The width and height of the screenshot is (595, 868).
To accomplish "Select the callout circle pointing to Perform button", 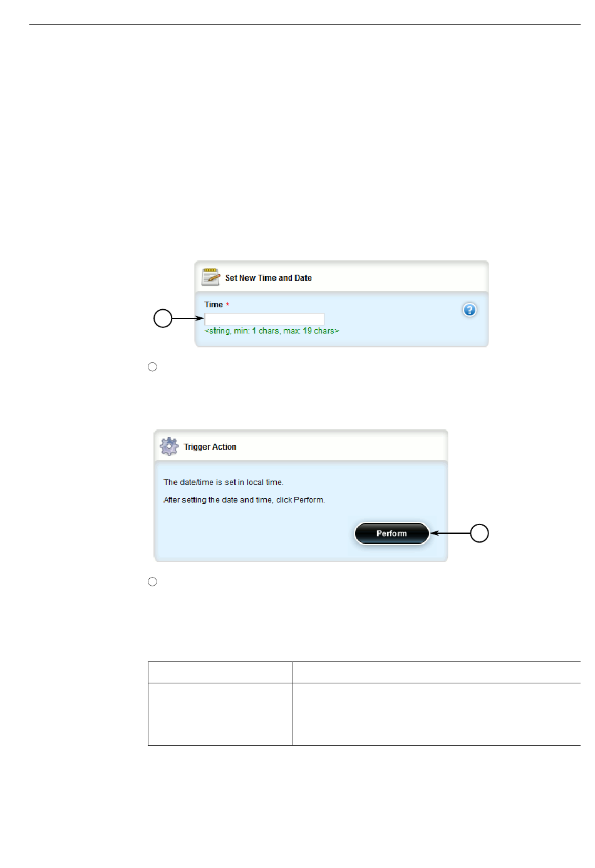I will (479, 533).
